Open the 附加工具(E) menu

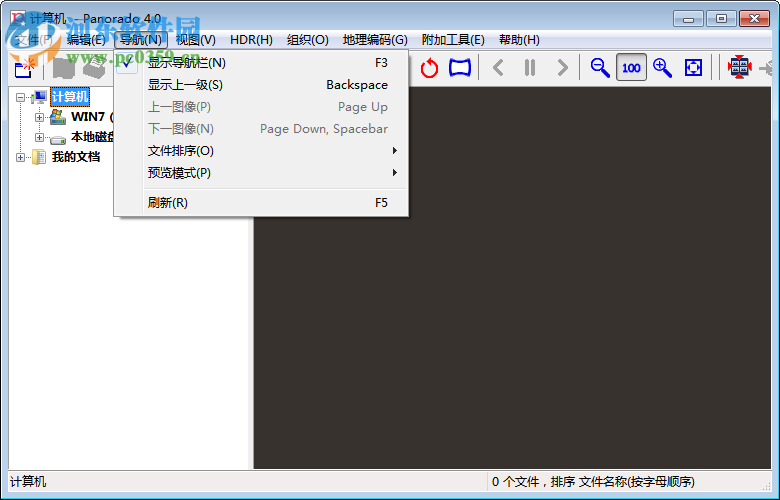453,40
